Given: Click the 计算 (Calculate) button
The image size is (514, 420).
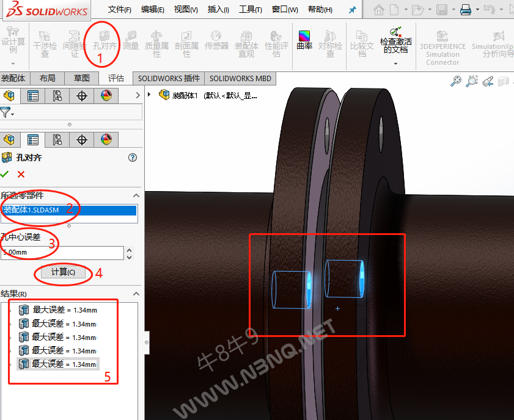Looking at the screenshot, I should pyautogui.click(x=63, y=272).
